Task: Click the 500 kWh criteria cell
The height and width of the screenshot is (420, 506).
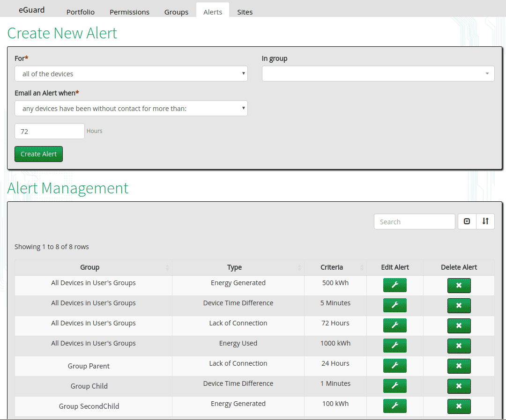Action: (335, 286)
